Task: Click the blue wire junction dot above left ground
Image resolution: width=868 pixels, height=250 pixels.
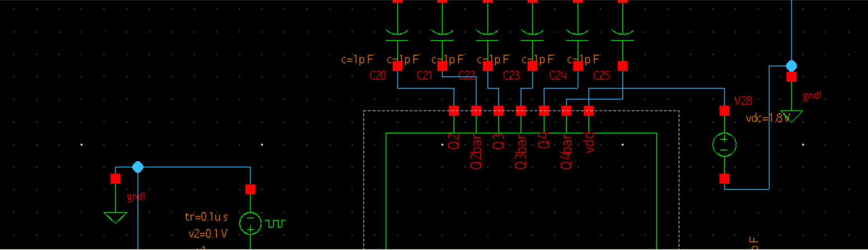Action: (138, 167)
